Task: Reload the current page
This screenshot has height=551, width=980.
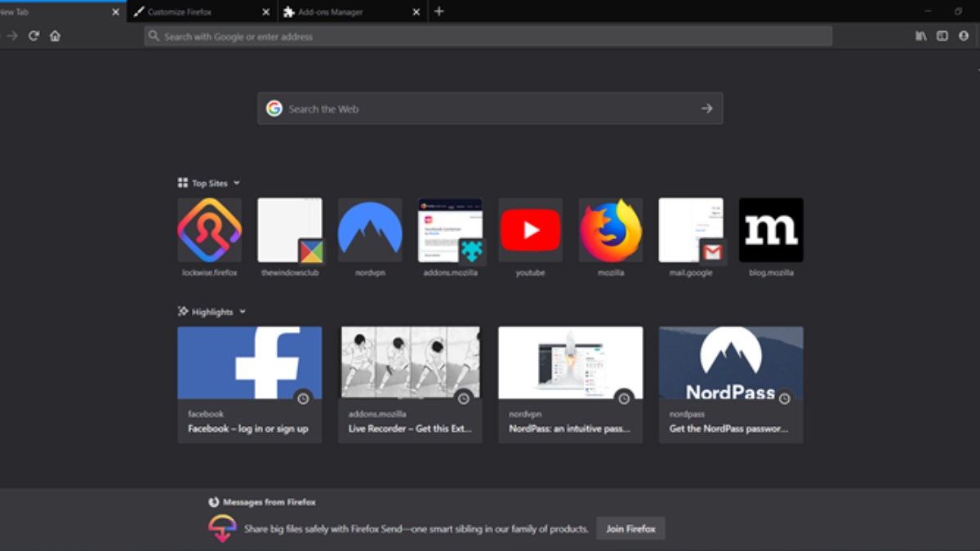Action: click(33, 36)
